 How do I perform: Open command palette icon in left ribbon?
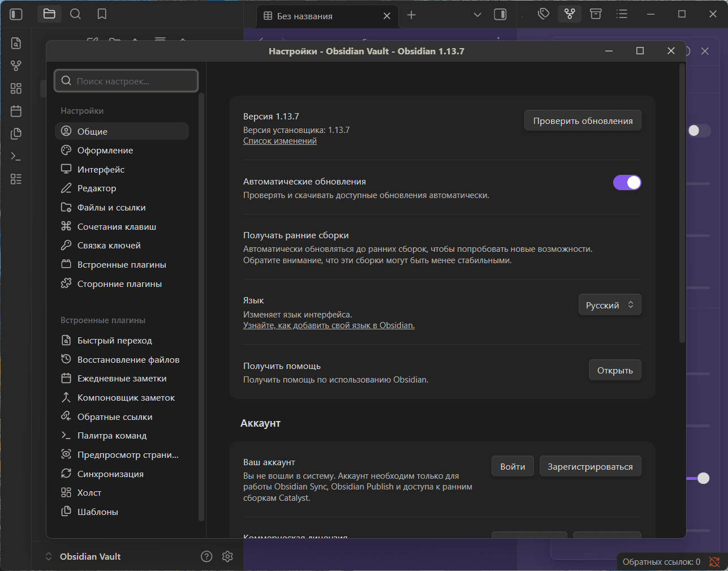[16, 156]
